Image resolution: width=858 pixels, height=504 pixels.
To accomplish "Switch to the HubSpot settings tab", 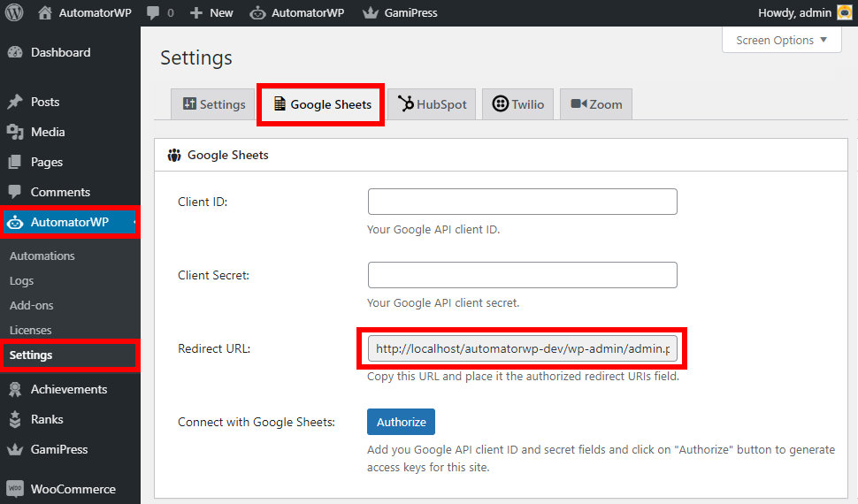I will [x=433, y=104].
